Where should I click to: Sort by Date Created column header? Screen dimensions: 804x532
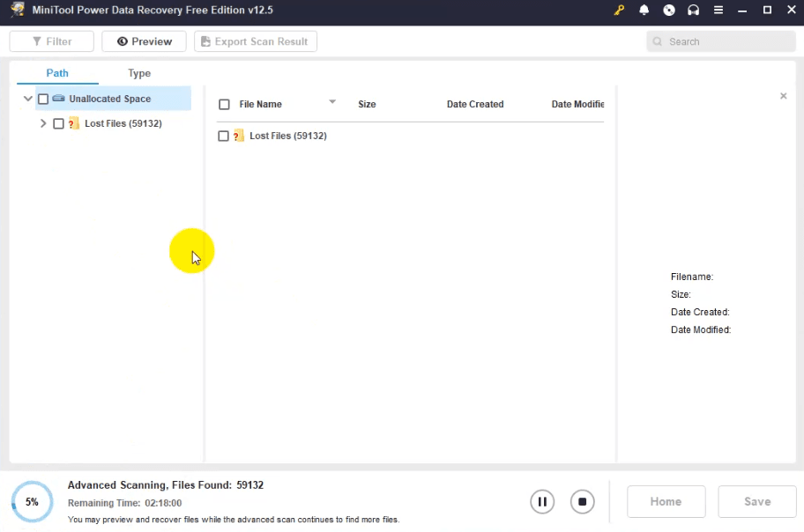(475, 105)
